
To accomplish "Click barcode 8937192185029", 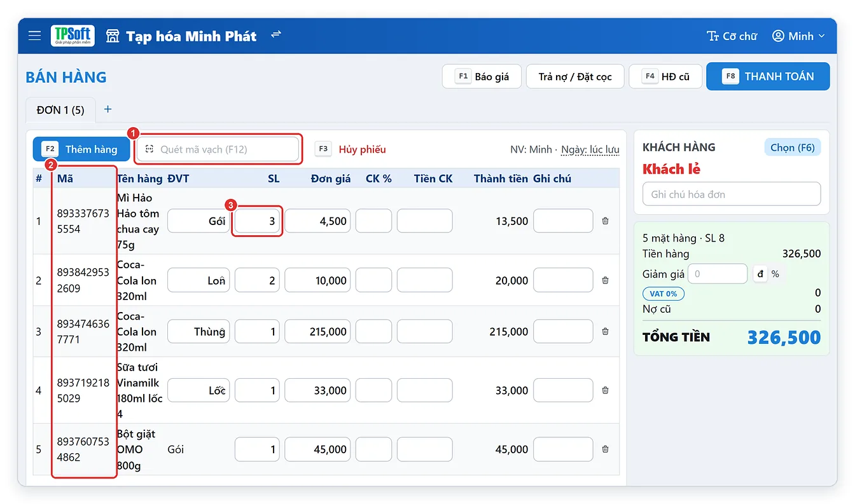I will coord(83,390).
